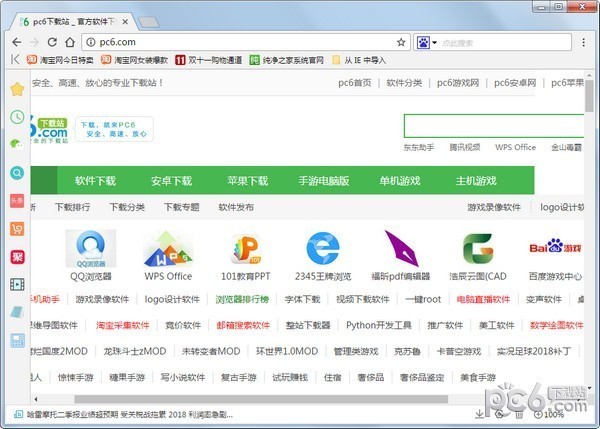Viewport: 600px width, 429px height.
Task: Click the 腾讯视频 hot search link
Action: (465, 147)
